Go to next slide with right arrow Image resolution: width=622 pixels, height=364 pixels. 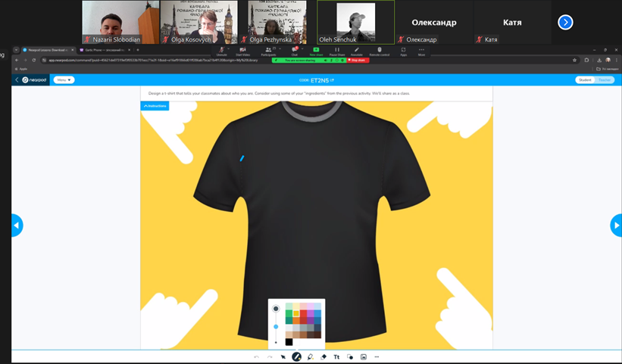tap(616, 226)
